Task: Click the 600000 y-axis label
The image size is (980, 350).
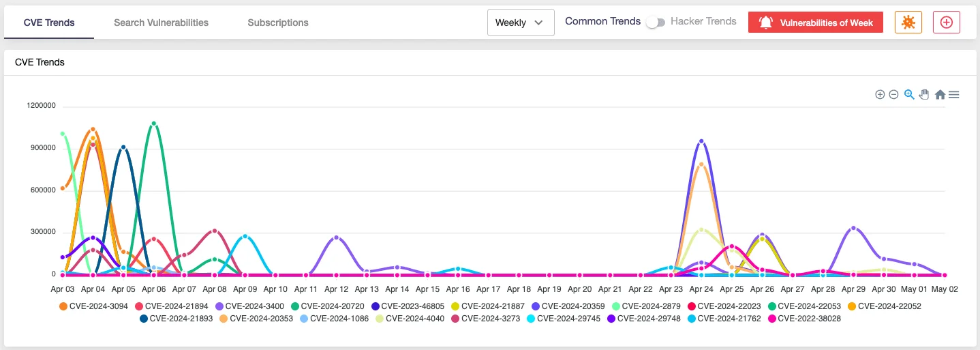Action: [44, 190]
